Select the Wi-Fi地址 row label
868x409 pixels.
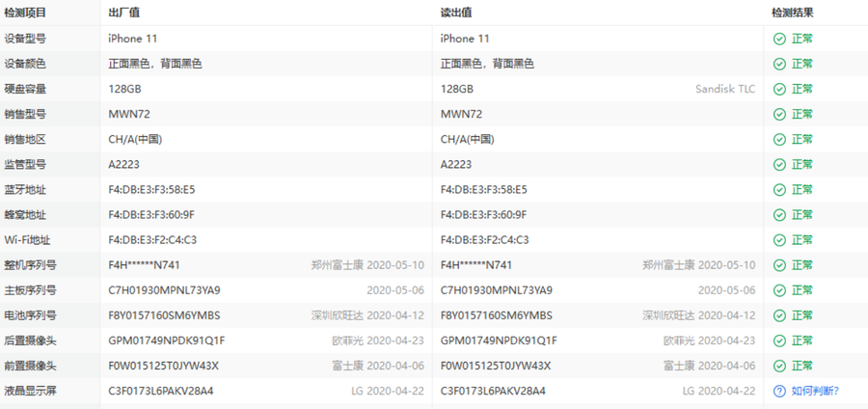tap(27, 240)
